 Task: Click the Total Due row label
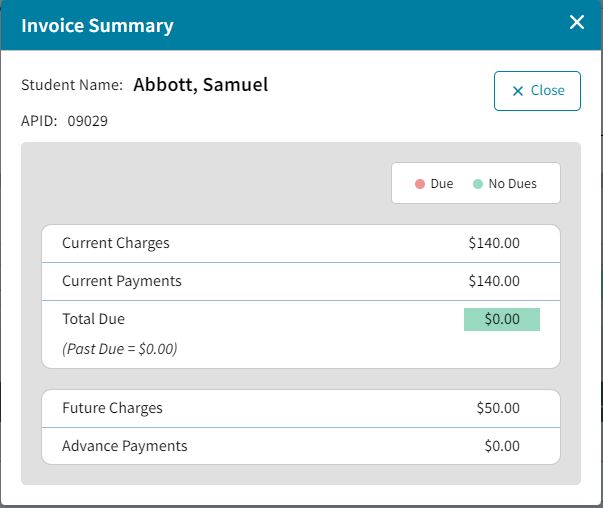93,319
